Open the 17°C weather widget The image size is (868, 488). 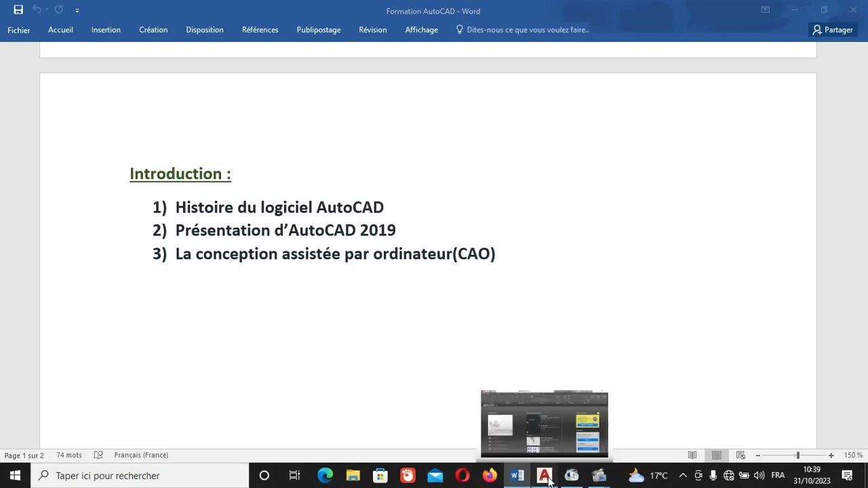(648, 476)
